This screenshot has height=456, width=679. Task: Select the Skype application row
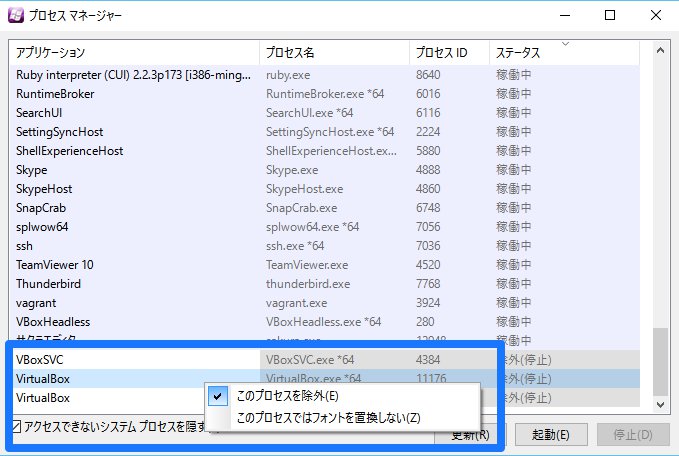pyautogui.click(x=324, y=170)
